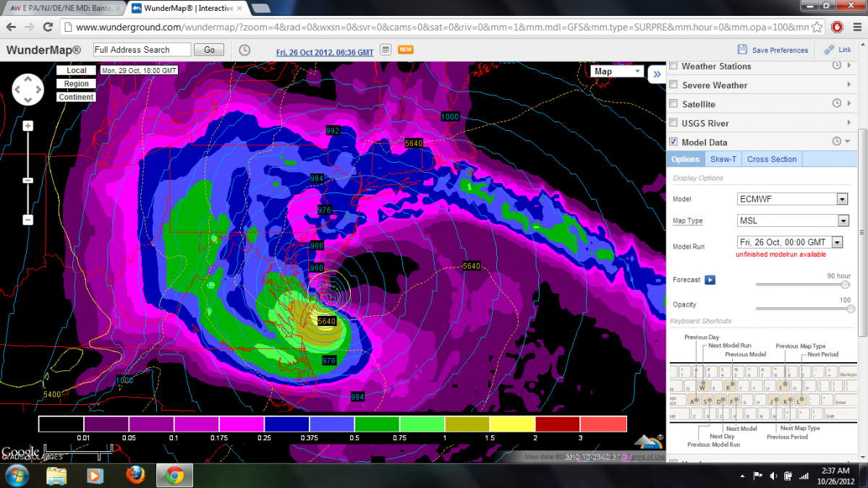
Task: Zoom in the map with the plus button
Action: pos(27,126)
